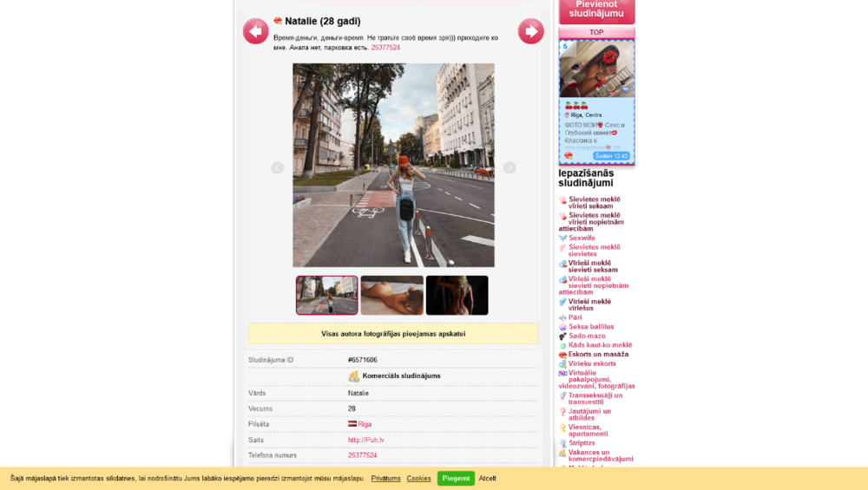Open the Cookies policy link
This screenshot has height=490, width=868.
pyautogui.click(x=418, y=479)
